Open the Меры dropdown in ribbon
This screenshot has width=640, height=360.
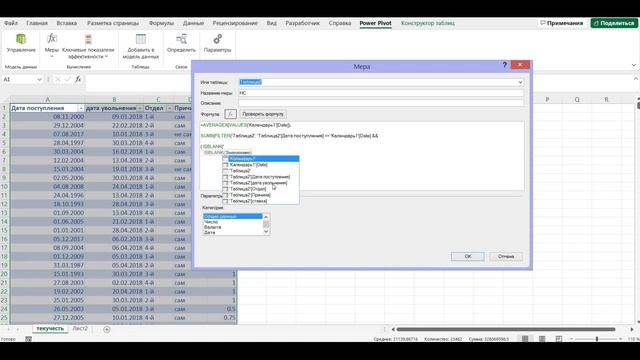[51, 46]
